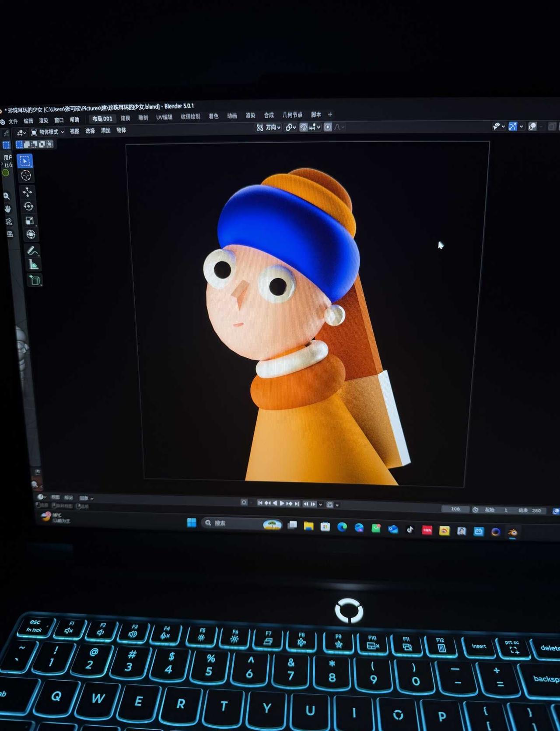Add a new workspace with plus button

click(x=330, y=115)
